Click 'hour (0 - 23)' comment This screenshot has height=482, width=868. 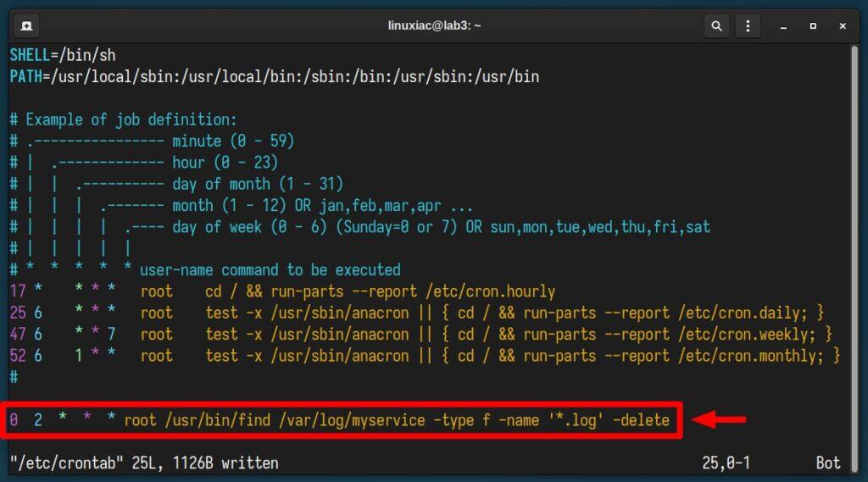(225, 162)
